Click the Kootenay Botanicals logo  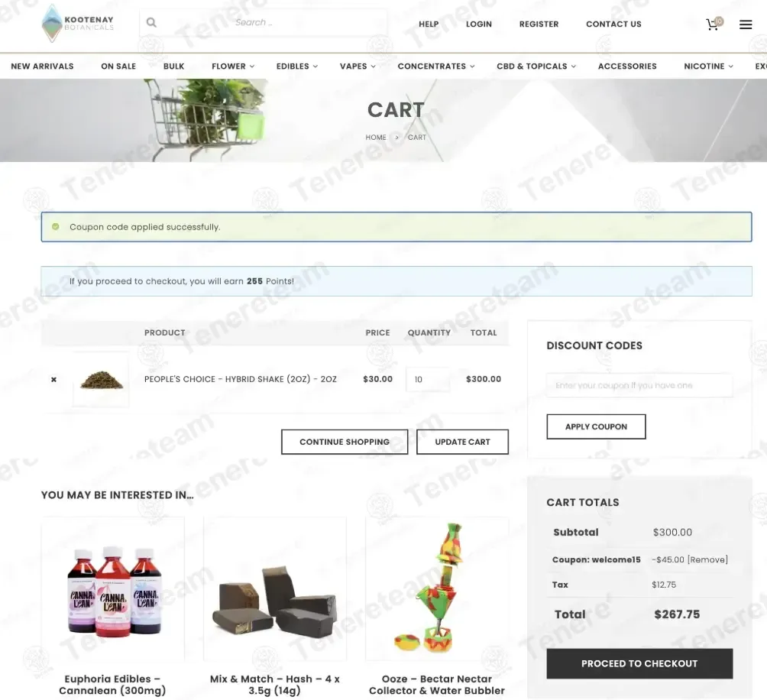tap(78, 23)
